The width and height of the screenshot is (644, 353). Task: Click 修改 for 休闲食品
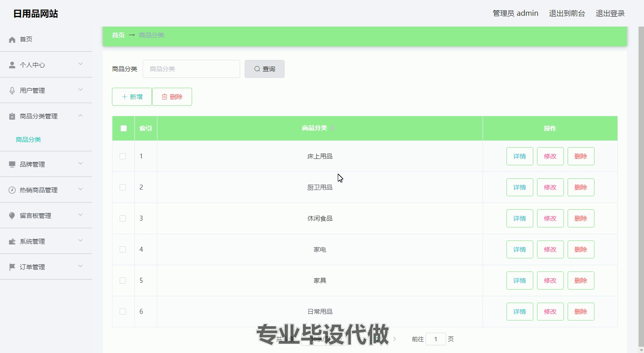click(x=550, y=218)
